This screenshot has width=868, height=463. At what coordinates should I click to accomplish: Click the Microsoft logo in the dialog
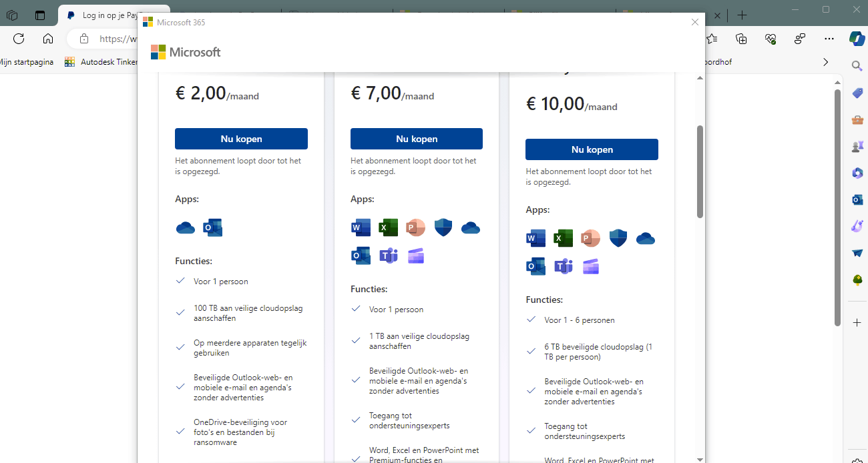pyautogui.click(x=186, y=52)
